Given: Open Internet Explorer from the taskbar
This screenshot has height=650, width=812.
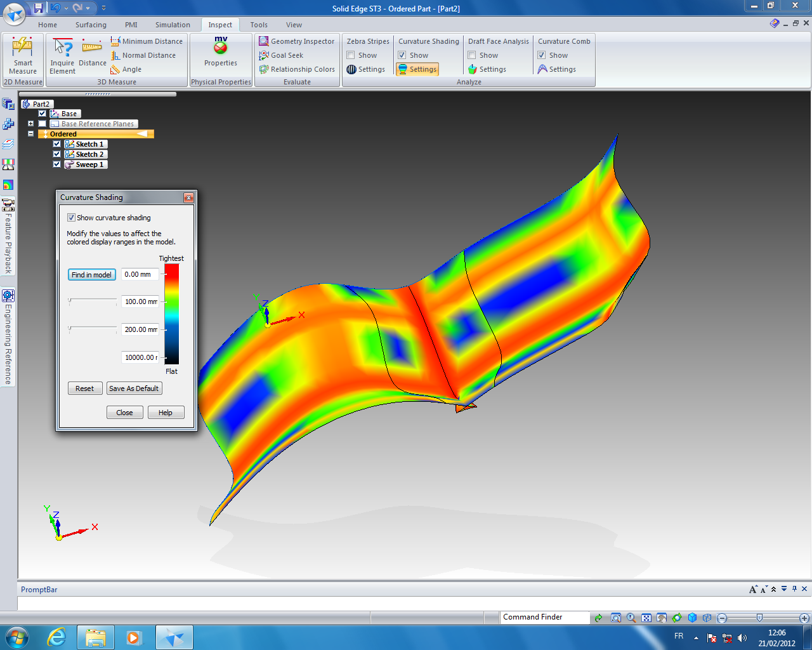Looking at the screenshot, I should pyautogui.click(x=56, y=637).
